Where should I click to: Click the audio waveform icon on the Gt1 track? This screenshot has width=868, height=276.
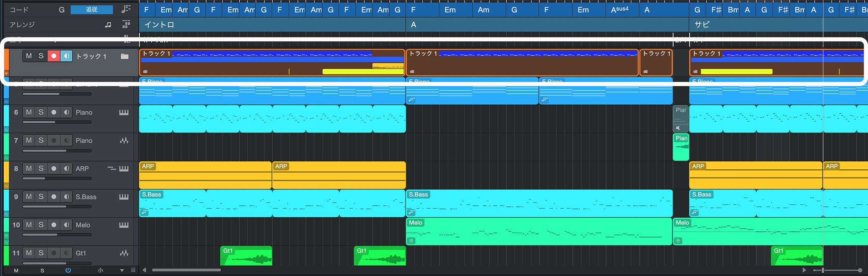(x=124, y=253)
